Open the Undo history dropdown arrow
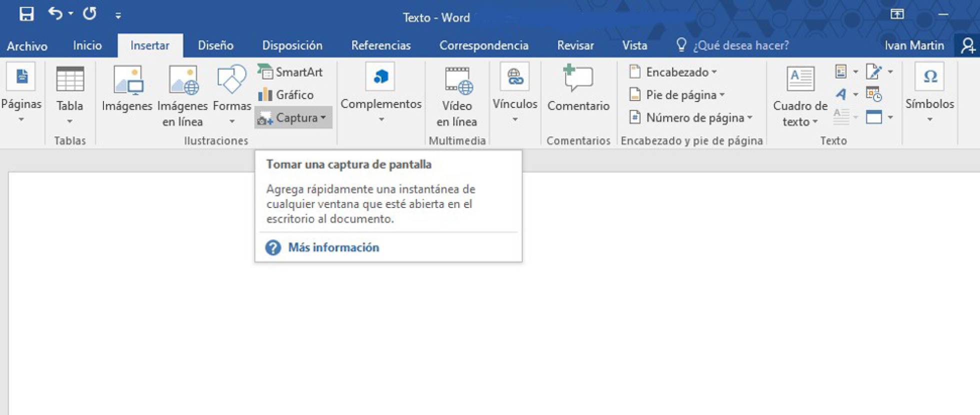 point(70,13)
